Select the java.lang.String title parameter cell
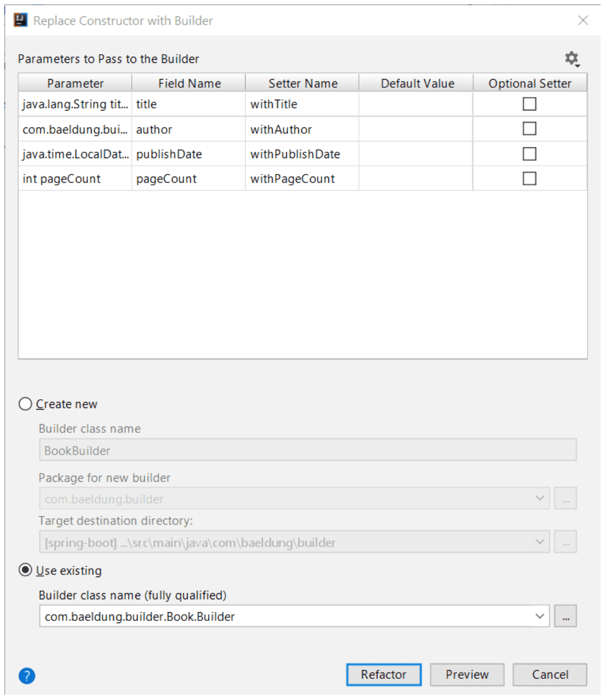605x700 pixels. tap(75, 104)
